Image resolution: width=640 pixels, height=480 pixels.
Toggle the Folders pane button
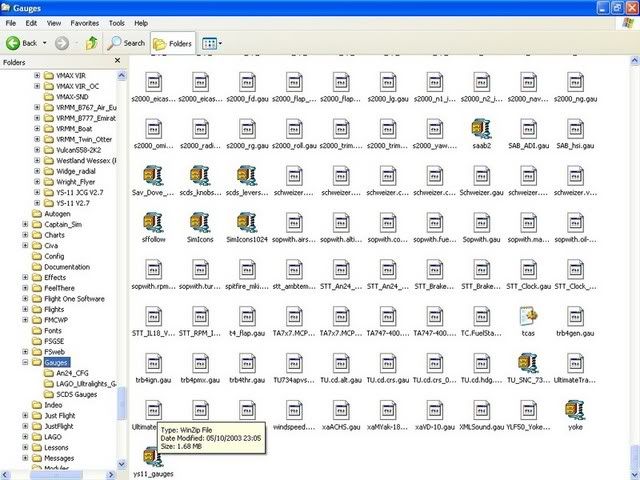click(173, 43)
